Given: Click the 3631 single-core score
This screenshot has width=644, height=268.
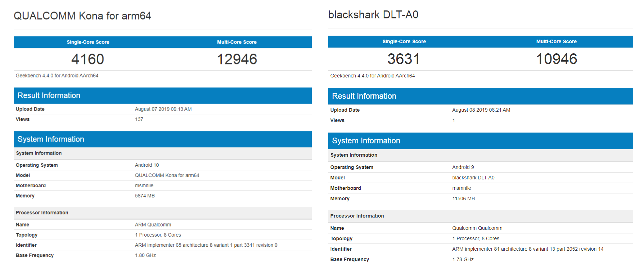Looking at the screenshot, I should [x=404, y=59].
